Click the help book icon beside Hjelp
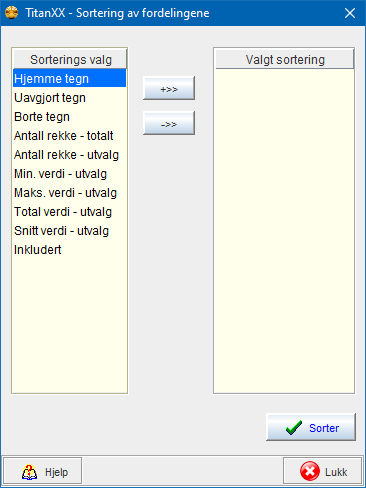Screen dimensions: 366x488 click(29, 472)
